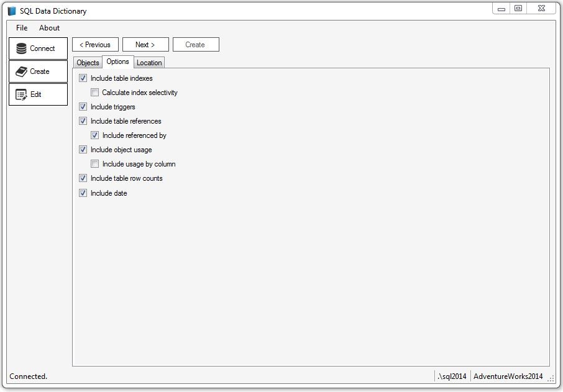Screen dimensions: 563x392
Task: Open the Connect sidebar section
Action: click(38, 48)
